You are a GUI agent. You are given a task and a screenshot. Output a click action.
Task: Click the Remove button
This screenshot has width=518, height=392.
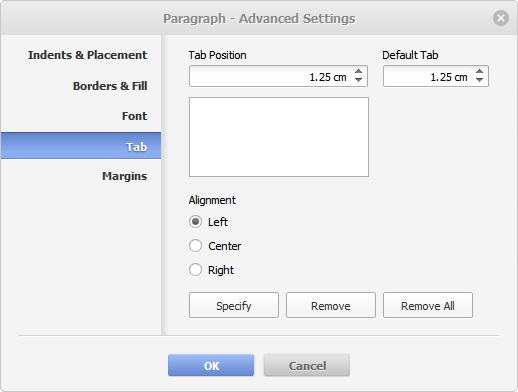331,305
